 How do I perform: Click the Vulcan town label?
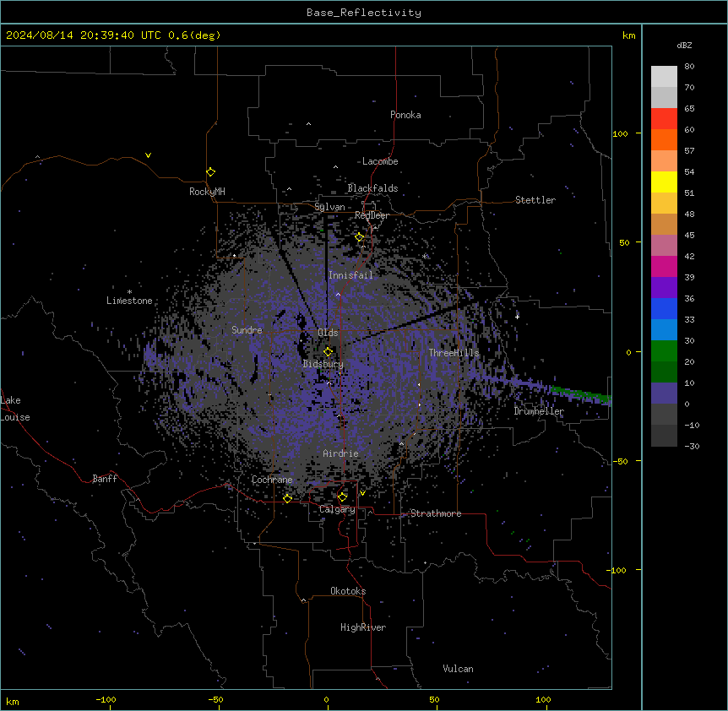[459, 669]
